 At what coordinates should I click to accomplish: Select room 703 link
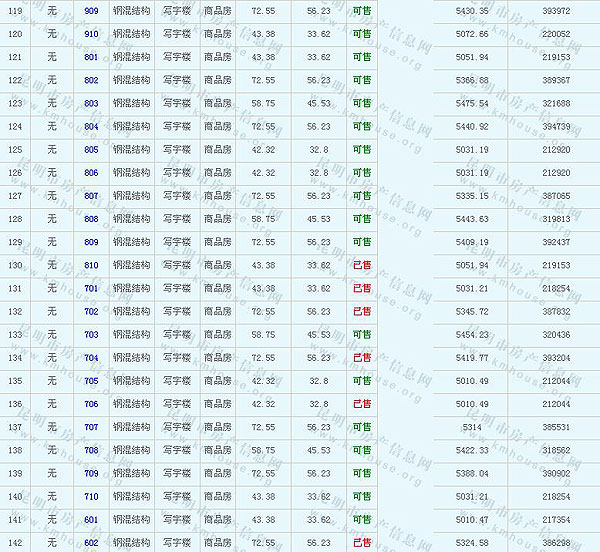(91, 335)
